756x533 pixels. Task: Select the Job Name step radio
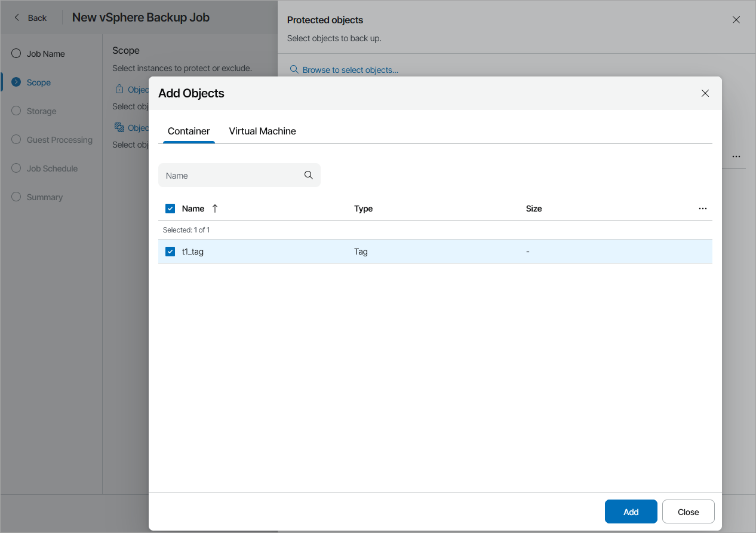16,54
